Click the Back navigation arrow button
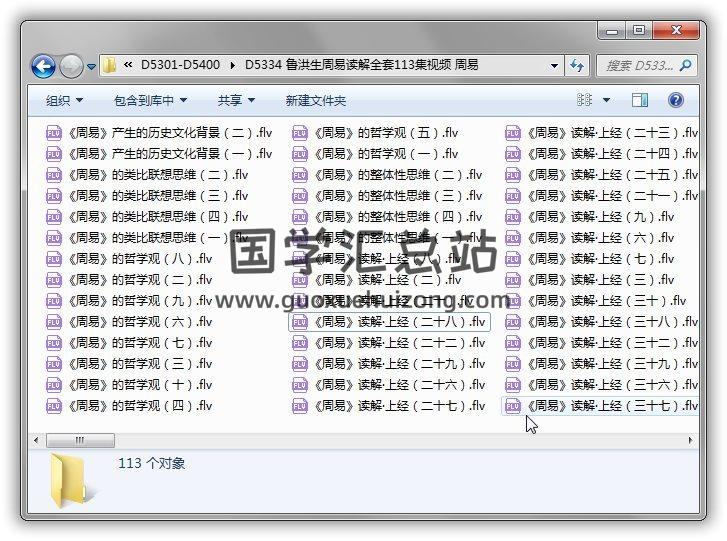This screenshot has width=727, height=541. (43, 66)
